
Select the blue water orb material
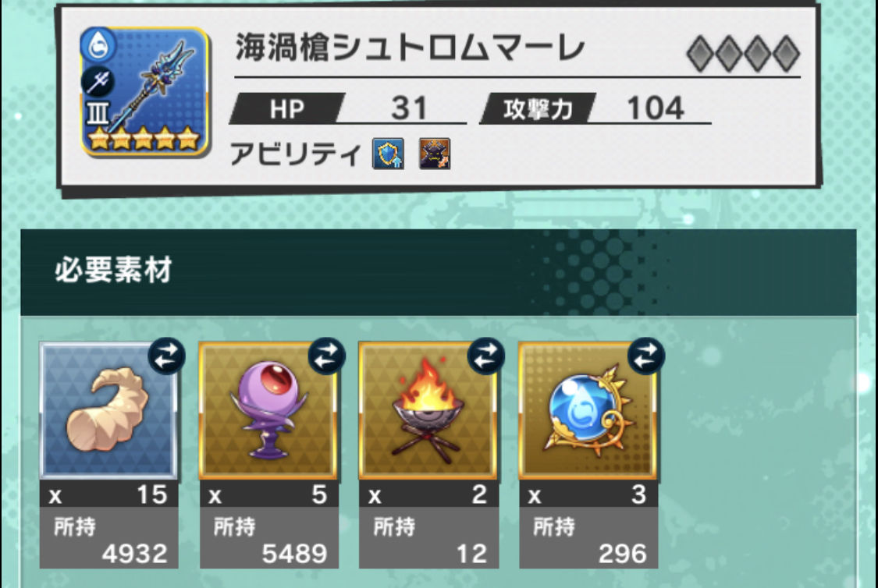point(588,411)
